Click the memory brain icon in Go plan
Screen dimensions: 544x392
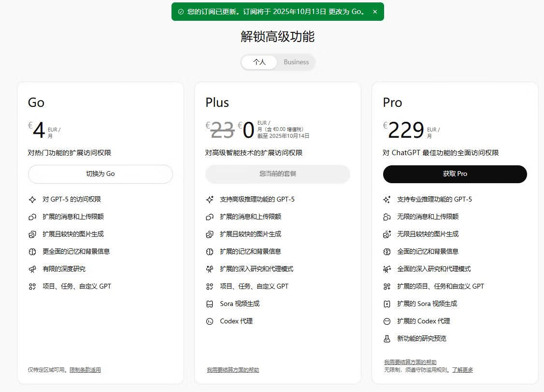(32, 252)
